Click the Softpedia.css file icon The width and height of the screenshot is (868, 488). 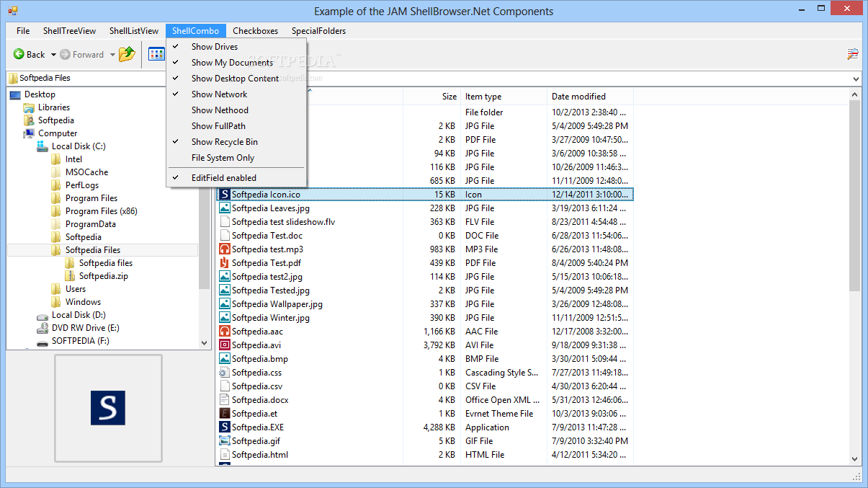click(225, 372)
